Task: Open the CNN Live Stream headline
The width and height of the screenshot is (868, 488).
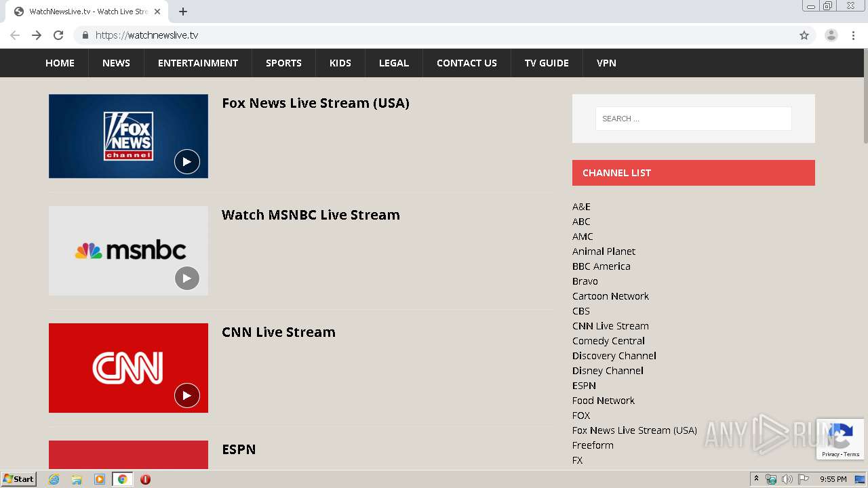Action: 279,332
